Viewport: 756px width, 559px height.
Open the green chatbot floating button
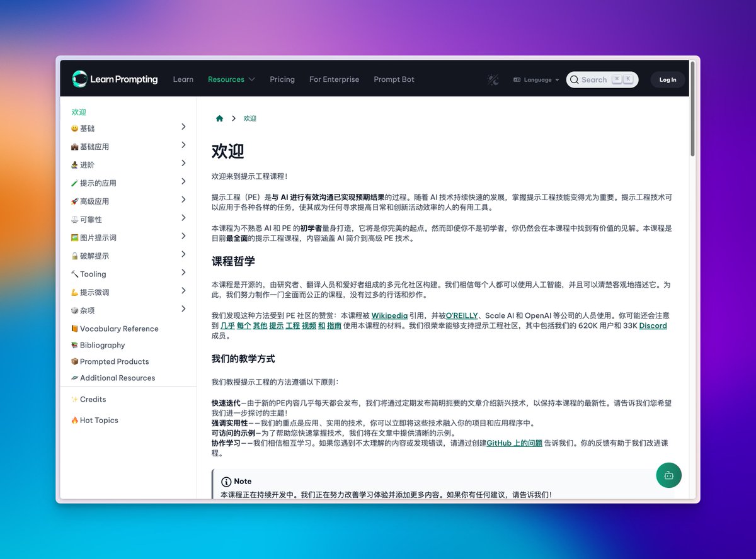[x=668, y=475]
